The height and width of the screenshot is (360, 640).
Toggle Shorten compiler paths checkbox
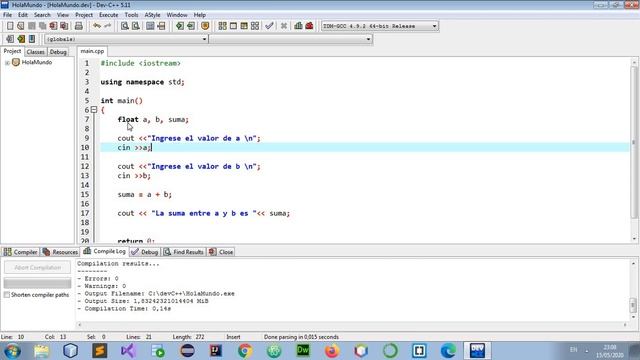point(7,295)
